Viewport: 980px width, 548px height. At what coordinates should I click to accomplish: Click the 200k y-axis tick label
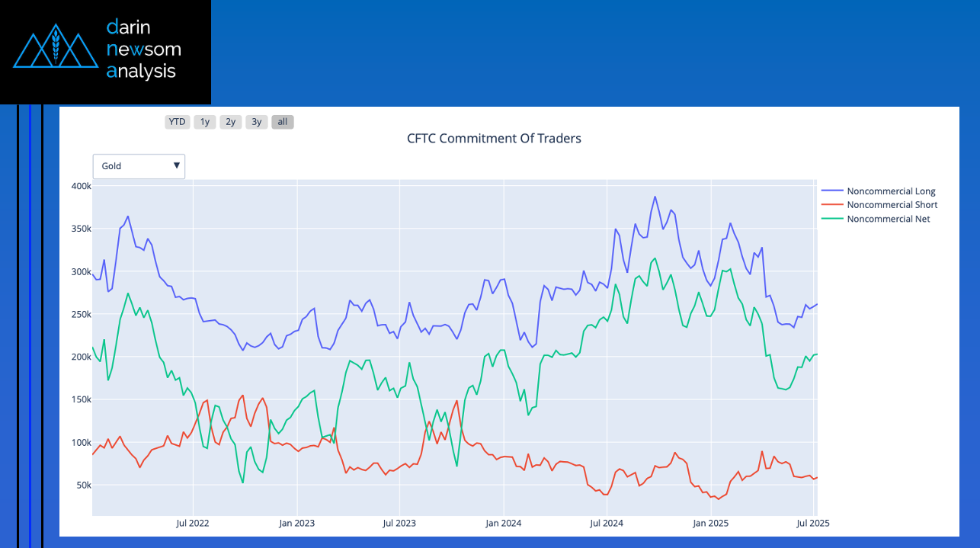81,357
